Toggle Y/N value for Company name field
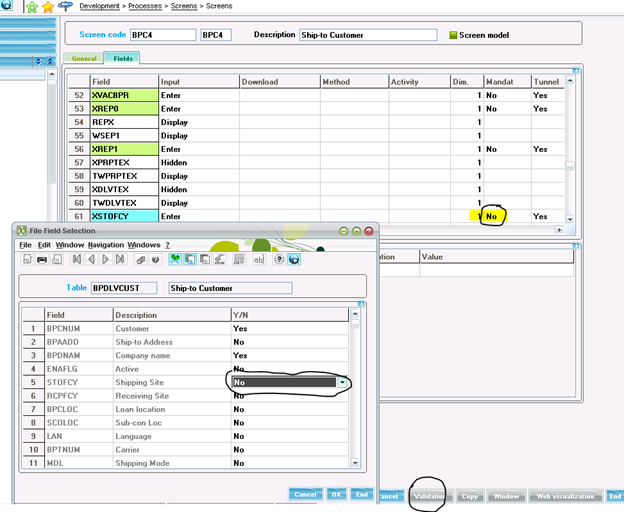Viewport: 624px width, 512px height. point(290,355)
